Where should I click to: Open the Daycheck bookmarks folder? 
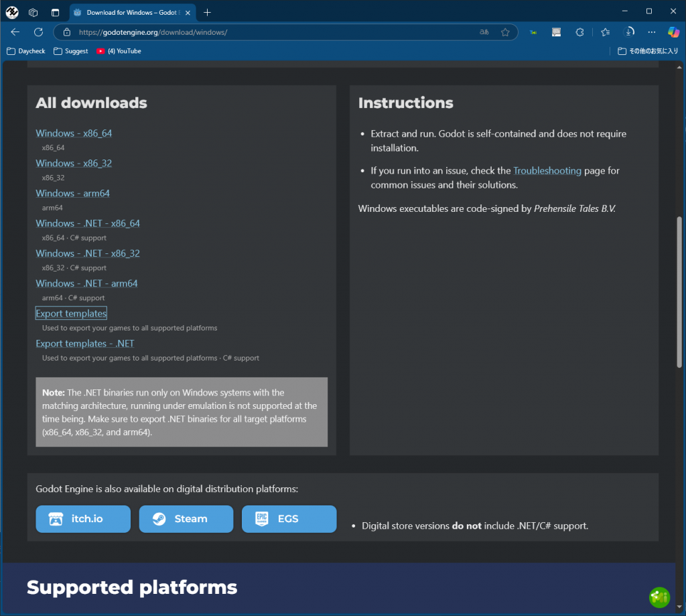[x=27, y=51]
